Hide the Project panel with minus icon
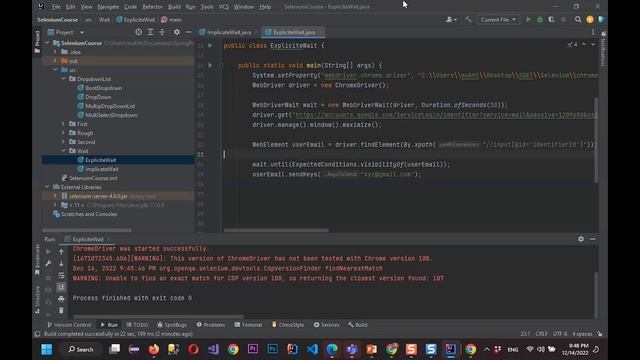The height and width of the screenshot is (360, 640). [188, 32]
